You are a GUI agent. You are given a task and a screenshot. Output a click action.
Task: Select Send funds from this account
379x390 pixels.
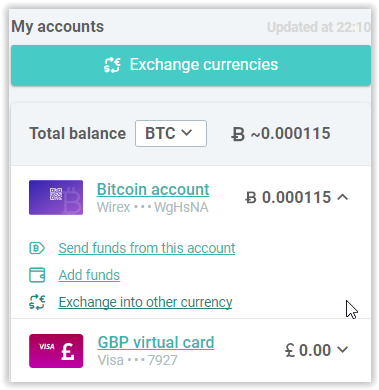pos(147,248)
